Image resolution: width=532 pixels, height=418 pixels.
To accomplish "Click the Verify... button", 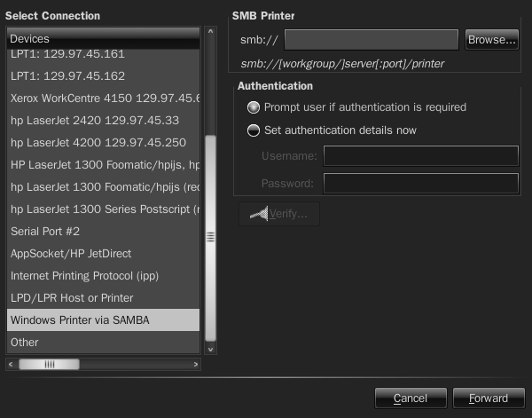I will tap(279, 214).
